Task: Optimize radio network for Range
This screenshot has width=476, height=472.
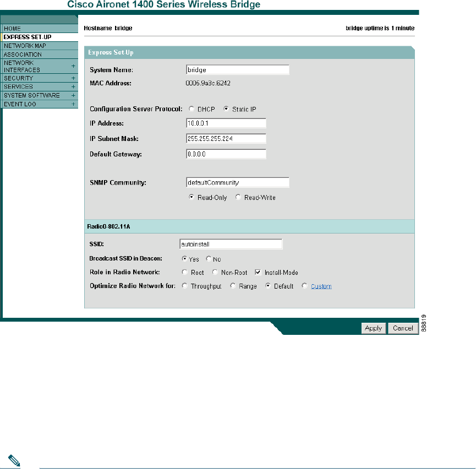Action: point(233,286)
